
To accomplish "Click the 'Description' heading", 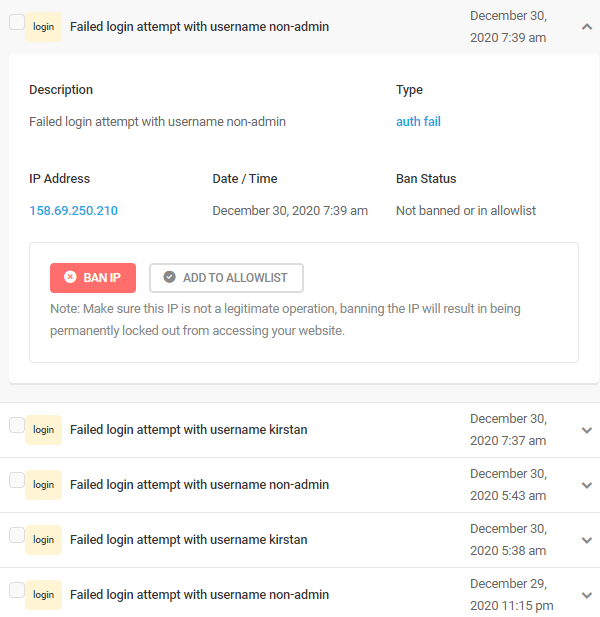I will (x=61, y=90).
